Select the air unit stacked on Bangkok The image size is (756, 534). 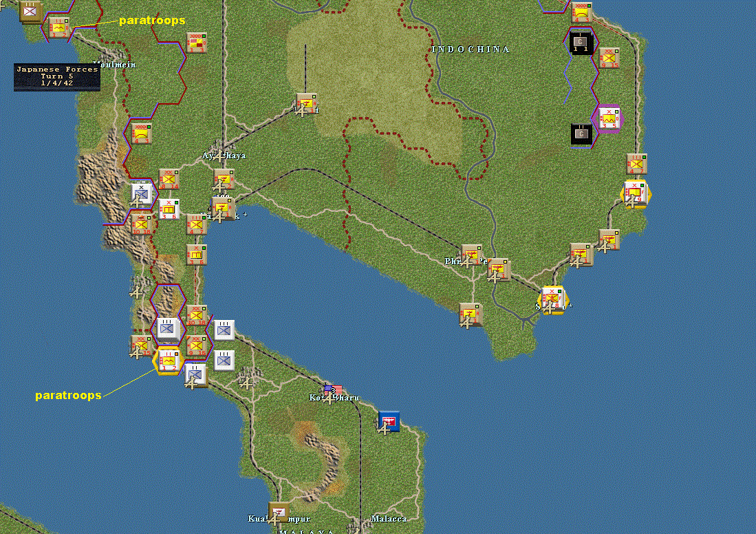[x=222, y=208]
